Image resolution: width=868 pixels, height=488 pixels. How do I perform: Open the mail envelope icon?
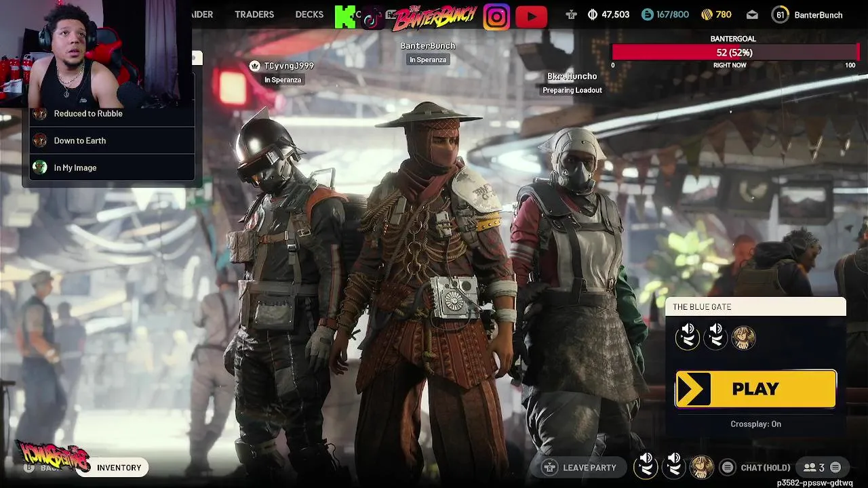[752, 14]
